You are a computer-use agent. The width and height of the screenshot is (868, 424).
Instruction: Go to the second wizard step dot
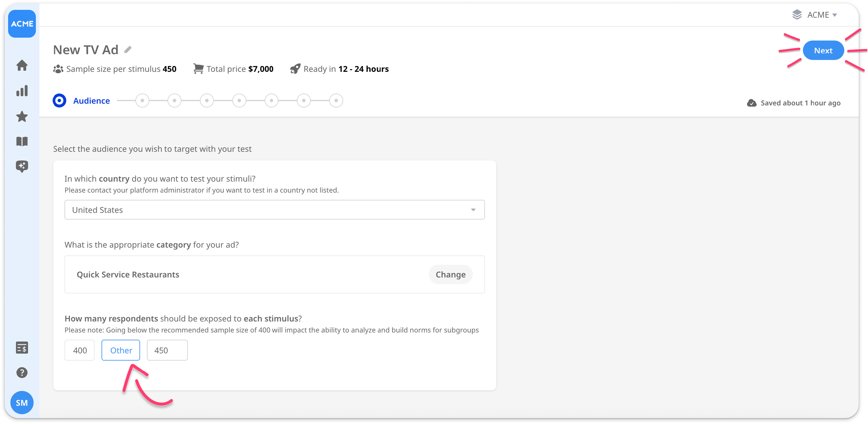(142, 100)
